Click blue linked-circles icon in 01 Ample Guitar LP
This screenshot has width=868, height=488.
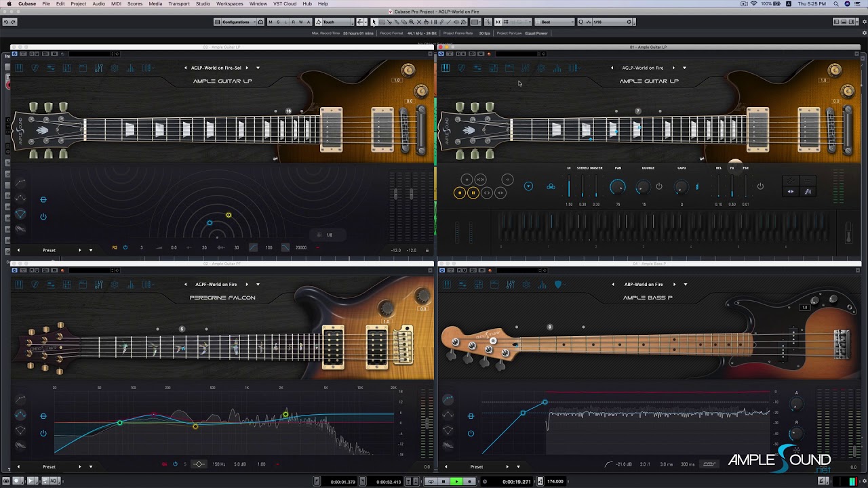click(551, 186)
